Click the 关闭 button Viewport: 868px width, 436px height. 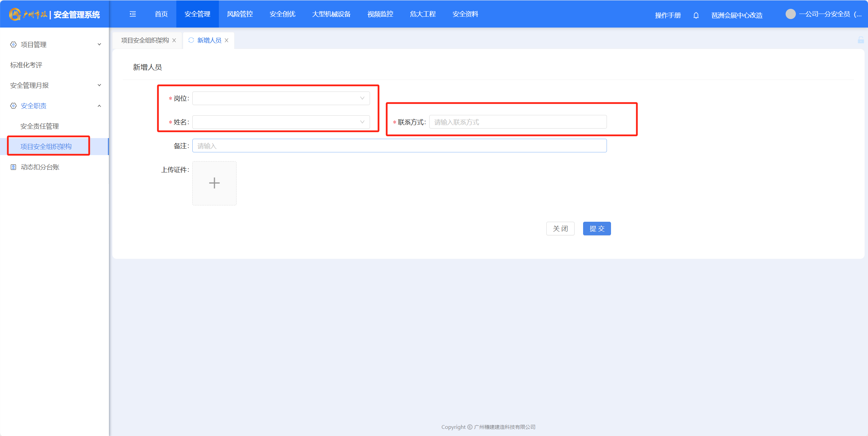click(560, 229)
